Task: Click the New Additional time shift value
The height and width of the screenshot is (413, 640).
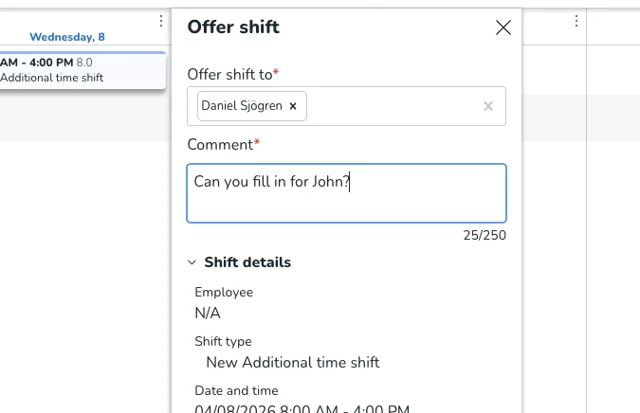Action: point(292,362)
